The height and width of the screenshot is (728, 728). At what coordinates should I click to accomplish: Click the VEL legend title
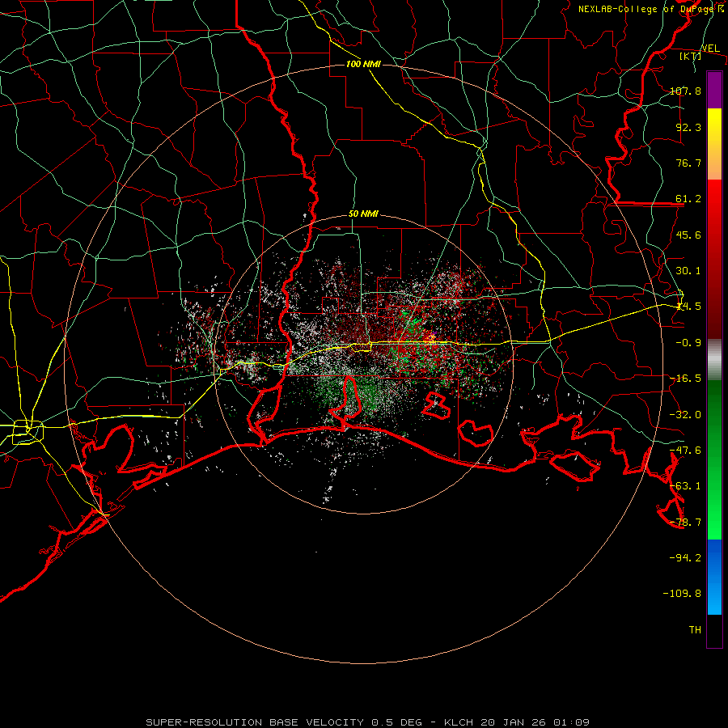click(710, 49)
